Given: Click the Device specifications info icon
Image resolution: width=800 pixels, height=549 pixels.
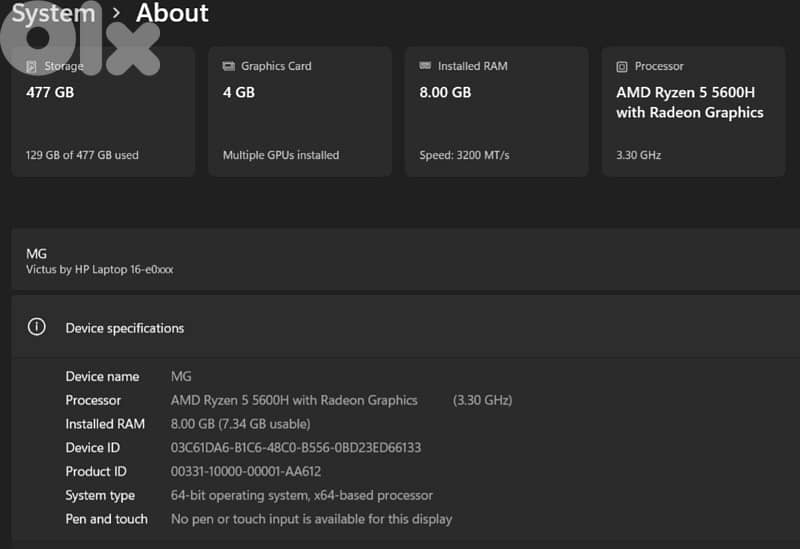Looking at the screenshot, I should point(37,327).
